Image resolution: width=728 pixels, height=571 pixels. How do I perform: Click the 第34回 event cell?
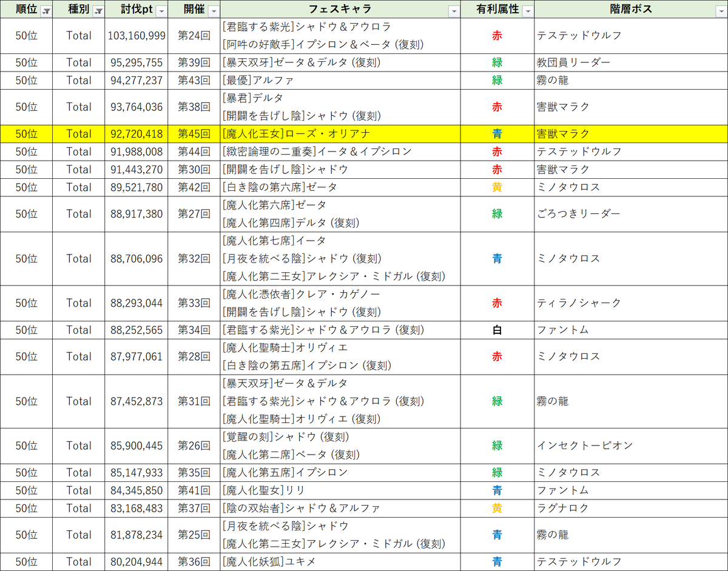pyautogui.click(x=194, y=330)
